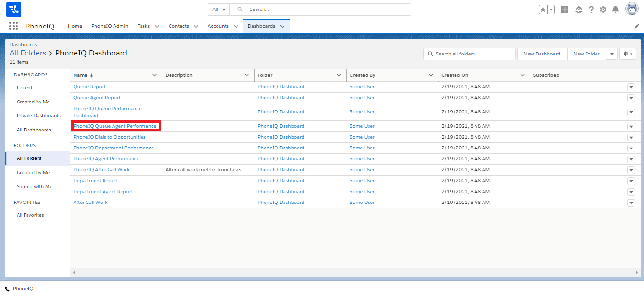View notifications bell icon

(x=616, y=9)
